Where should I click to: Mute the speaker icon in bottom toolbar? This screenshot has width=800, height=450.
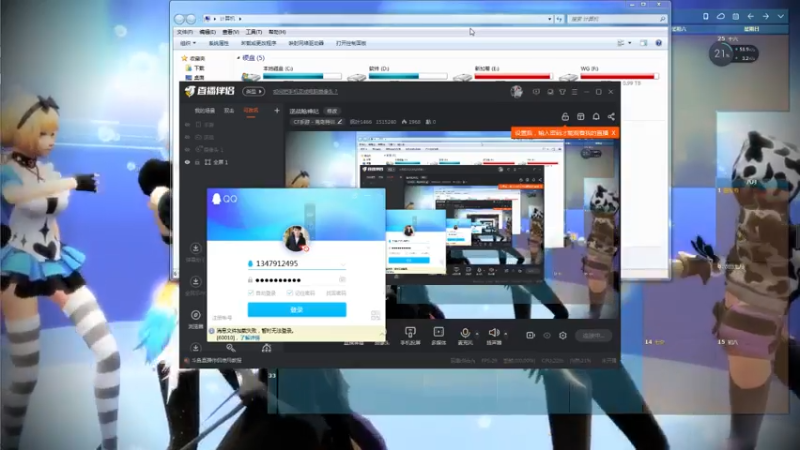493,333
